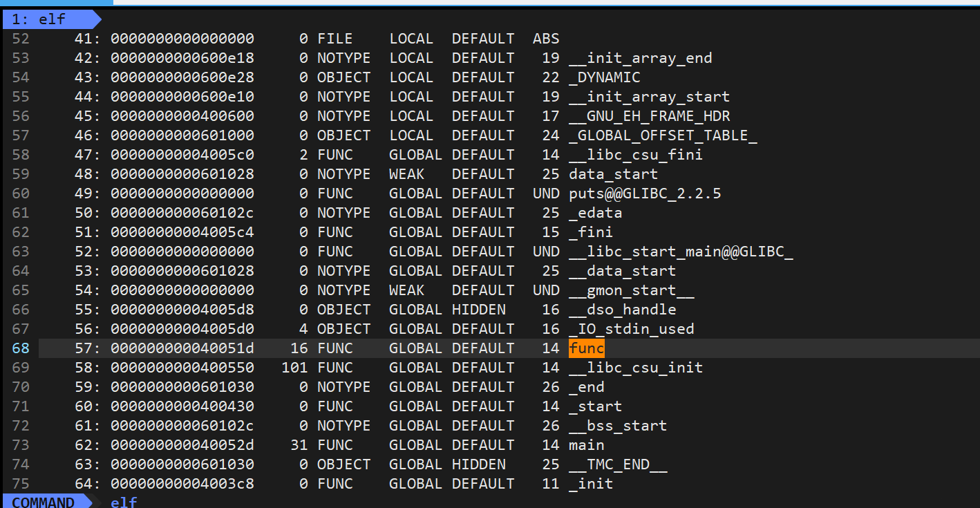Click the "elf" text in the command line
980x508 pixels.
coord(124,502)
